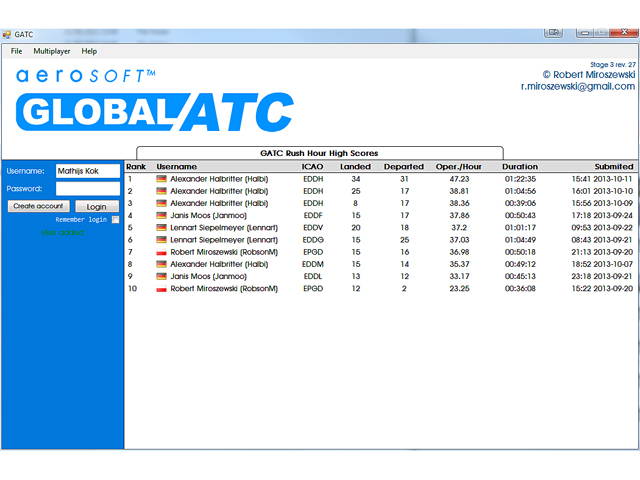The image size is (640, 480).
Task: Select the rank 4 Janis Moos (Janmoo) username
Action: tap(209, 215)
